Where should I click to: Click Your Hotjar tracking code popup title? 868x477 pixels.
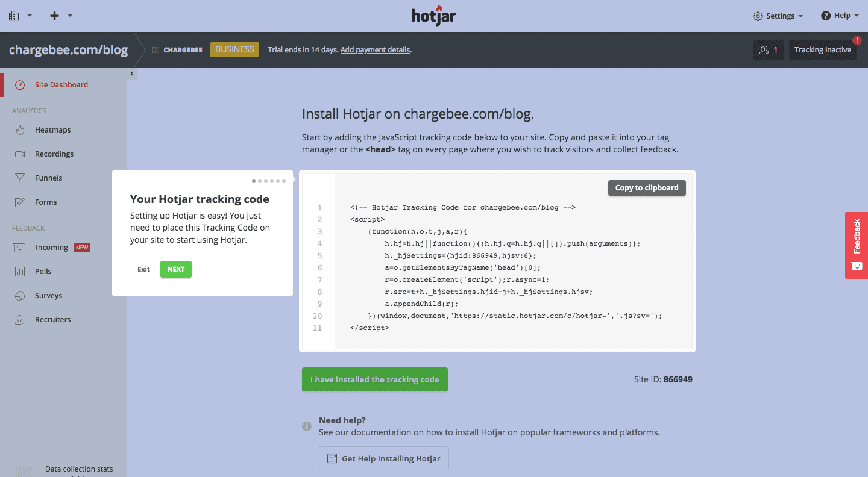[200, 199]
